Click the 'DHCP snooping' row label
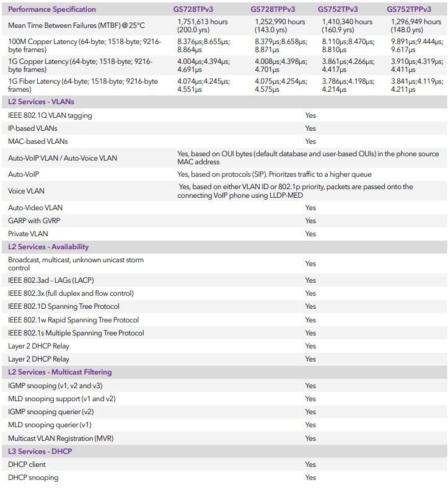Viewport: 448px width, 488px height. (x=33, y=477)
